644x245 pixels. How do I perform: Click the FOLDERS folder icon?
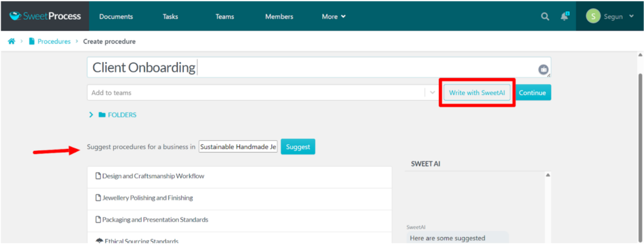102,115
